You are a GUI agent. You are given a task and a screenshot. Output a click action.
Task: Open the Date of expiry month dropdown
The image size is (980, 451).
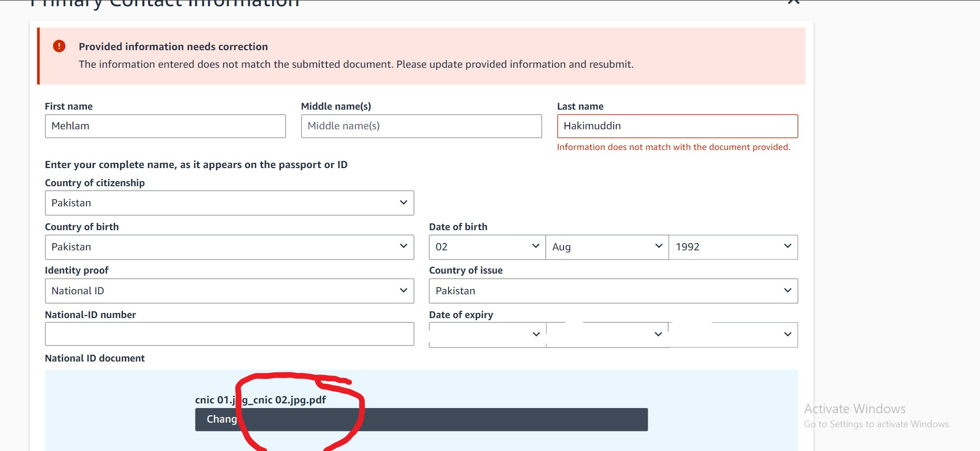(x=607, y=335)
